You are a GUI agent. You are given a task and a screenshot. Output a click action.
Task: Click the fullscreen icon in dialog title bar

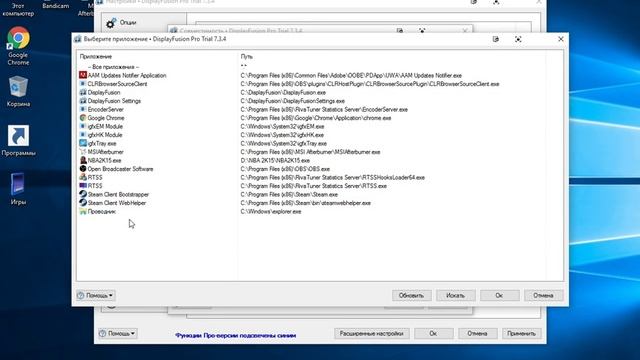click(x=518, y=39)
